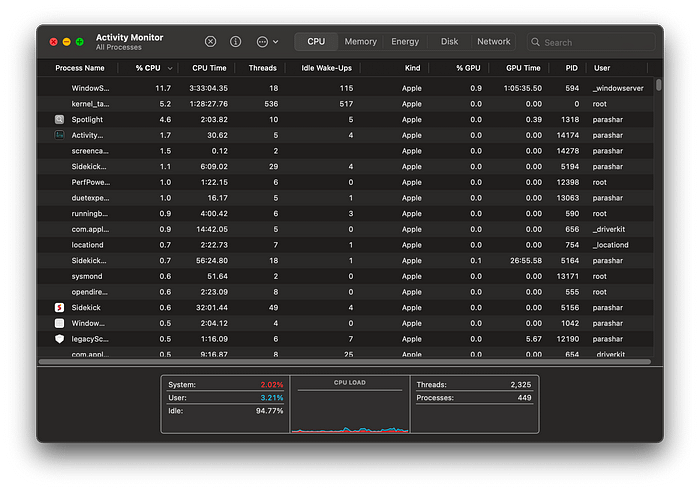Expand the chevron next to More actions
The height and width of the screenshot is (491, 700).
tap(275, 42)
